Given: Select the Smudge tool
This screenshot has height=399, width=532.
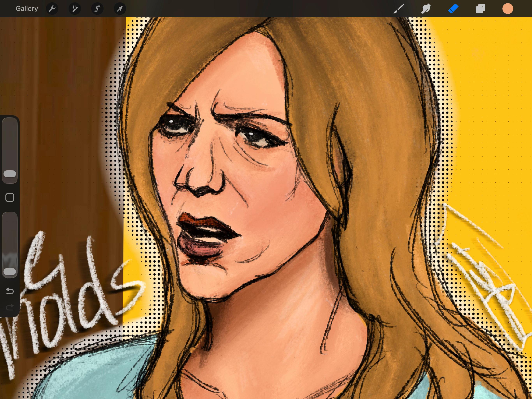Looking at the screenshot, I should coord(426,9).
